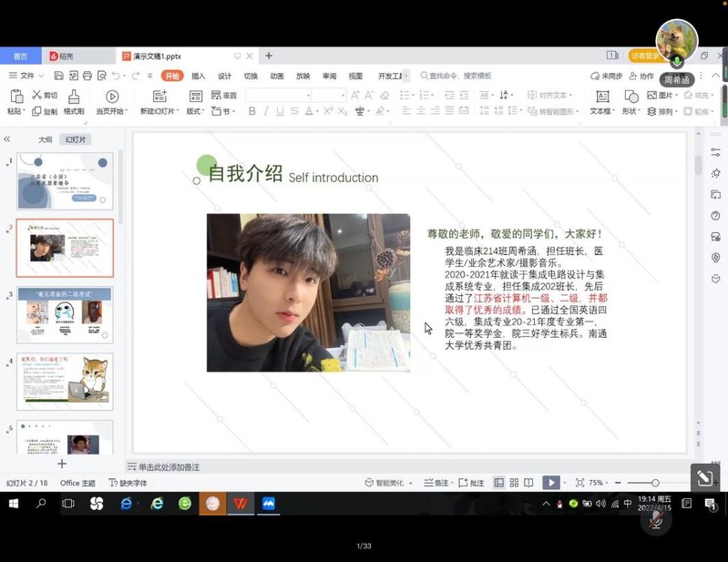Open help icon in right sidebar

[x=715, y=215]
